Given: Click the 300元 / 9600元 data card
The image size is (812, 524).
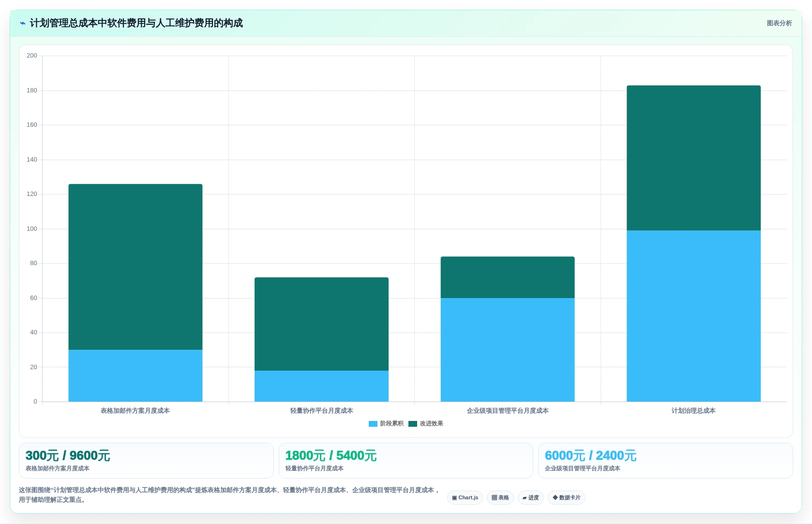Looking at the screenshot, I should point(146,461).
